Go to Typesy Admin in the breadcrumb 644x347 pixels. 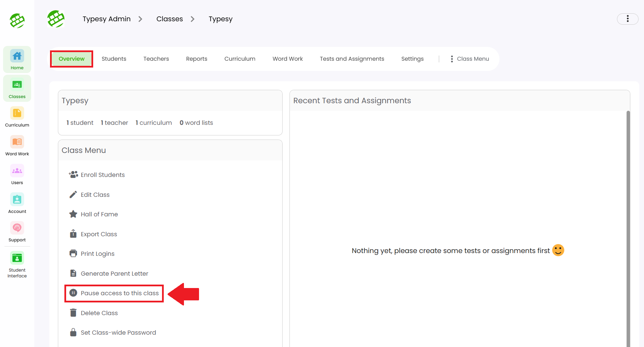(107, 19)
